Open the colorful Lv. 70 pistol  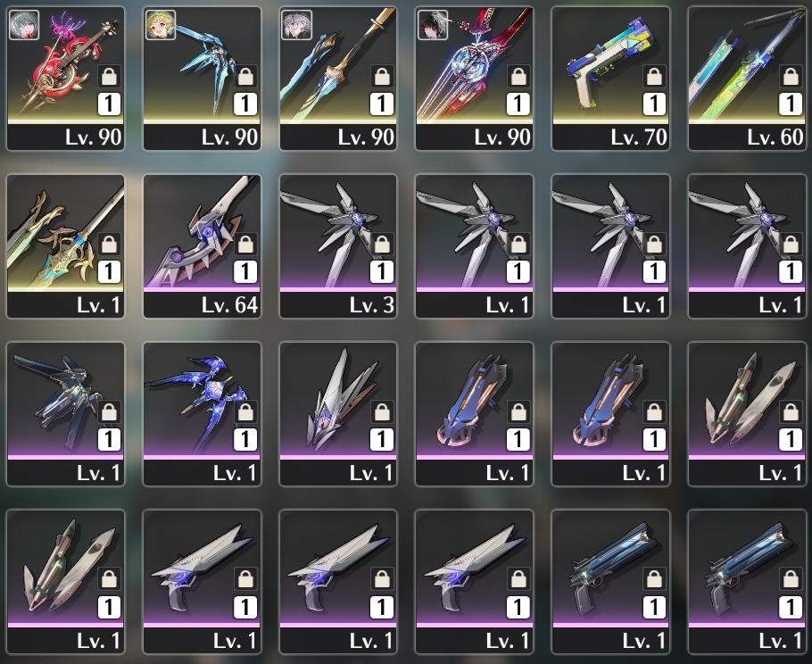[x=610, y=79]
